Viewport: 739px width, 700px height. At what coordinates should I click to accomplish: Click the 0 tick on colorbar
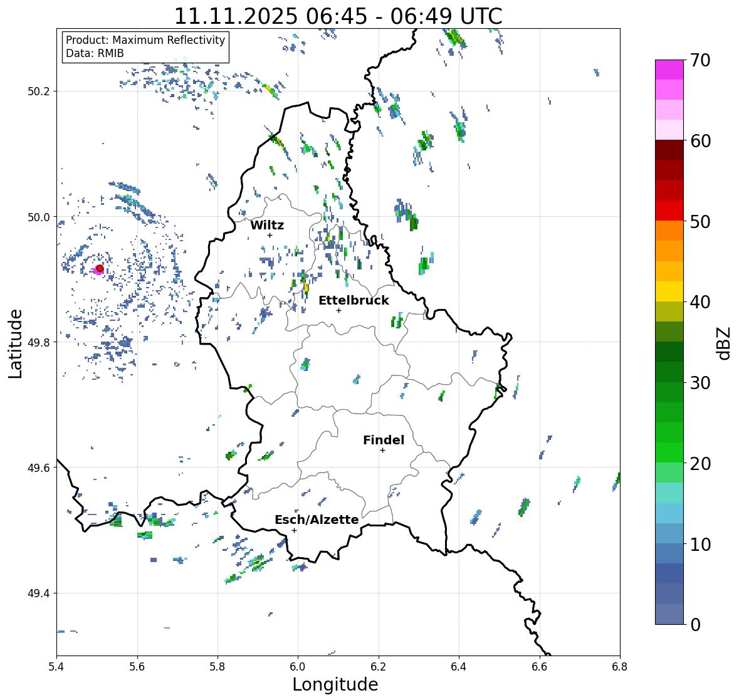click(x=695, y=624)
